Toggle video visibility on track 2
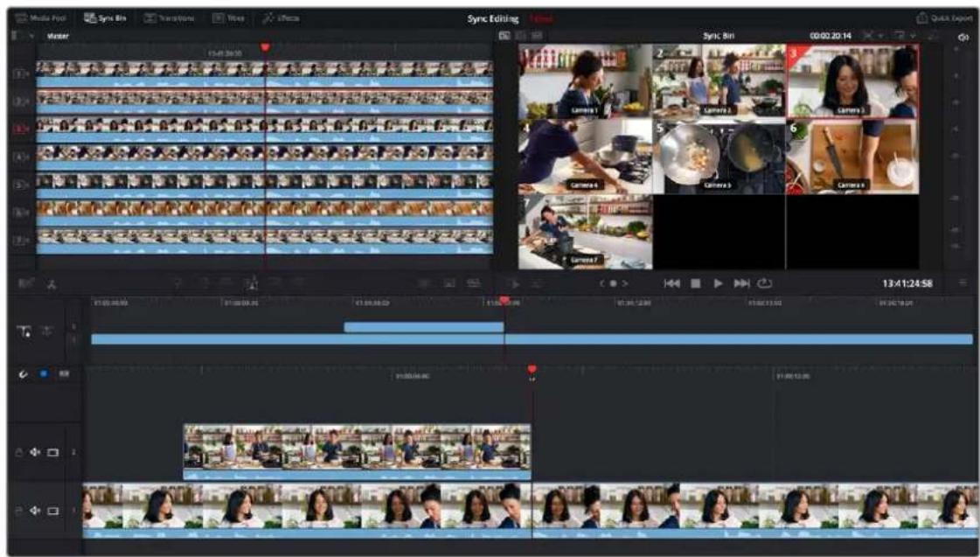The height and width of the screenshot is (557, 980). [x=53, y=452]
